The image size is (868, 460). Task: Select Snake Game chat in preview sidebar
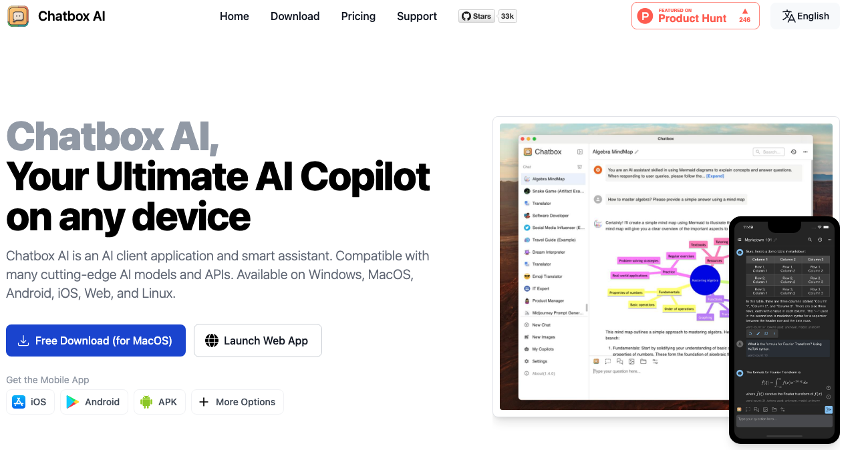click(x=553, y=191)
